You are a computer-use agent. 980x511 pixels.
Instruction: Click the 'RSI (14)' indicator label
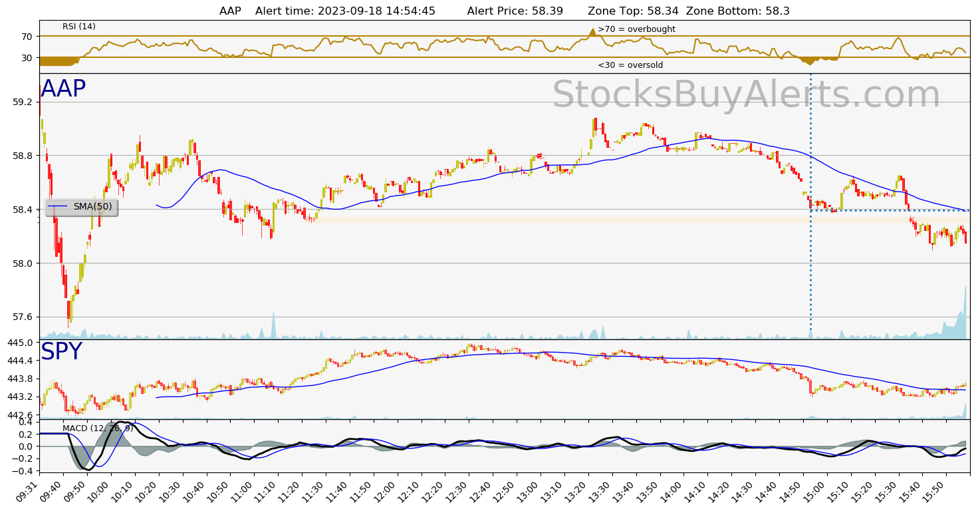pyautogui.click(x=79, y=27)
